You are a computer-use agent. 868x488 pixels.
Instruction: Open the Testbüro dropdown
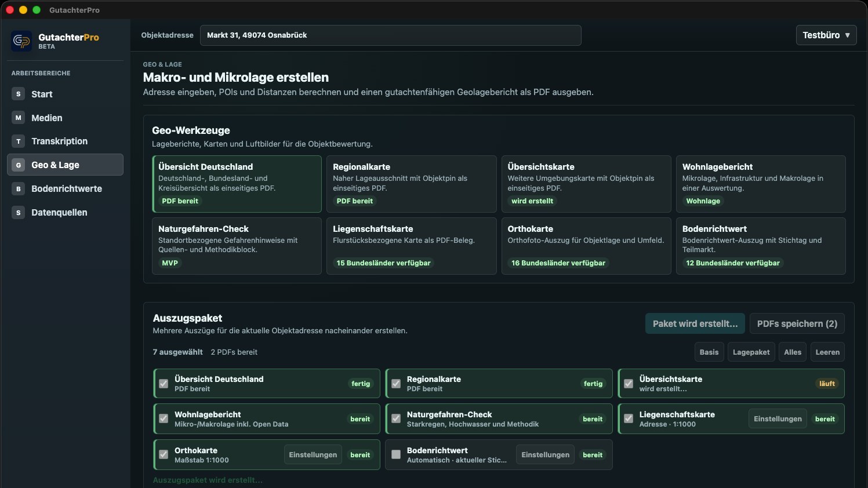tap(826, 35)
